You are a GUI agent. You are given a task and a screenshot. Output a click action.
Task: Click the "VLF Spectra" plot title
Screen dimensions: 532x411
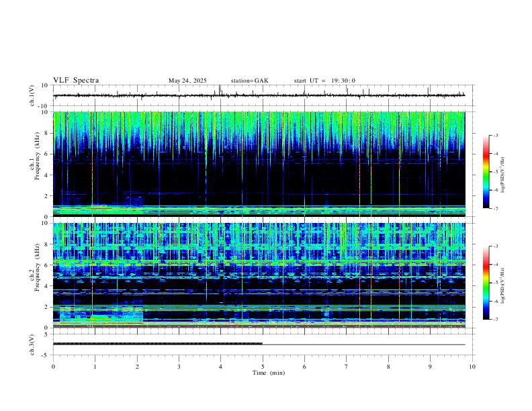coord(76,81)
